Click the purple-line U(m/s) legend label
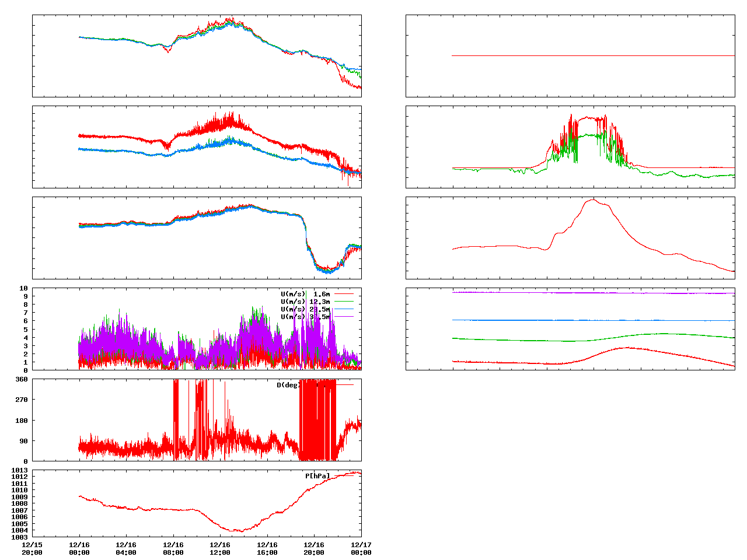This screenshot has height=560, width=747. (x=305, y=317)
